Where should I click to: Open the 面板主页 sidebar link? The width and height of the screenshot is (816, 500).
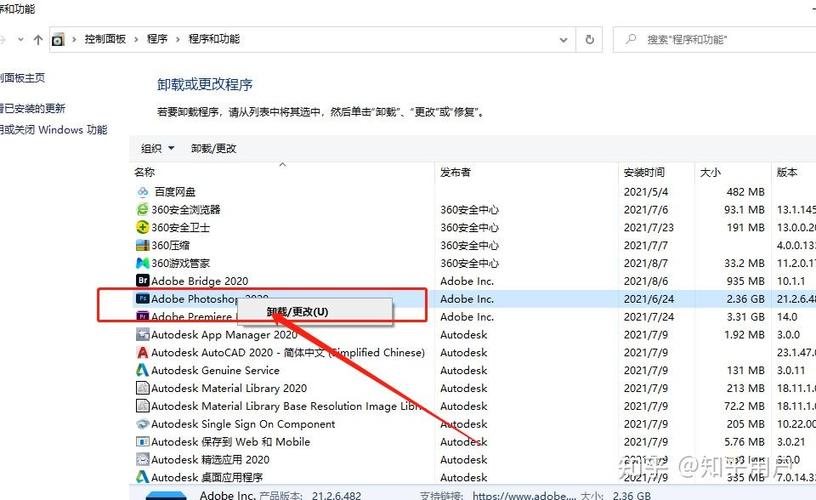[22, 78]
